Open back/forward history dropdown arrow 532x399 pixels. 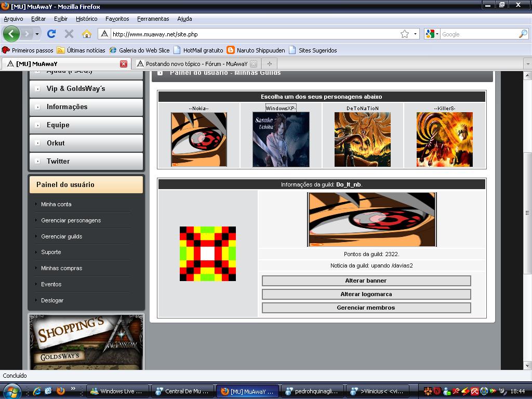point(37,34)
